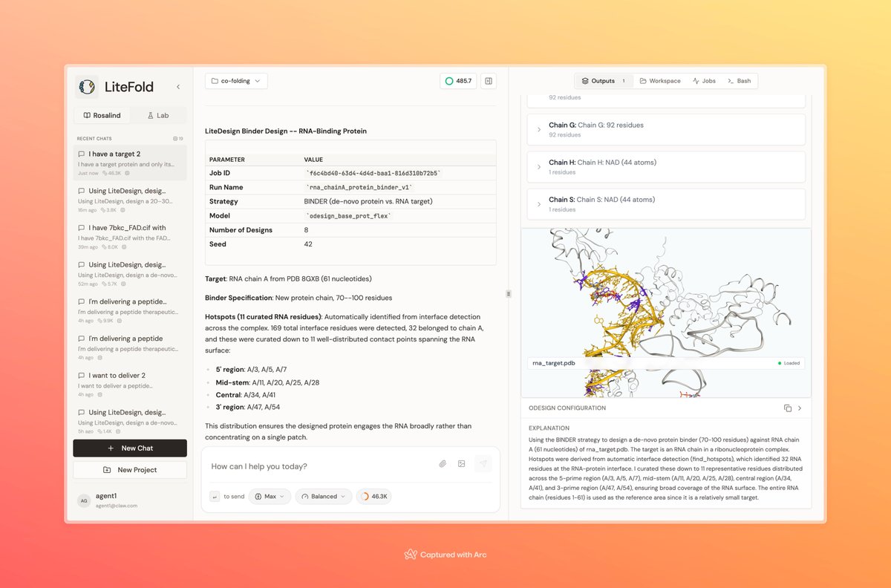Click the folder icon in New Project

pyautogui.click(x=107, y=470)
